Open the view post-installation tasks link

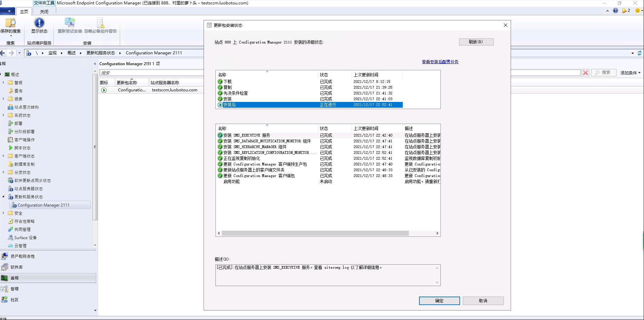pos(440,62)
